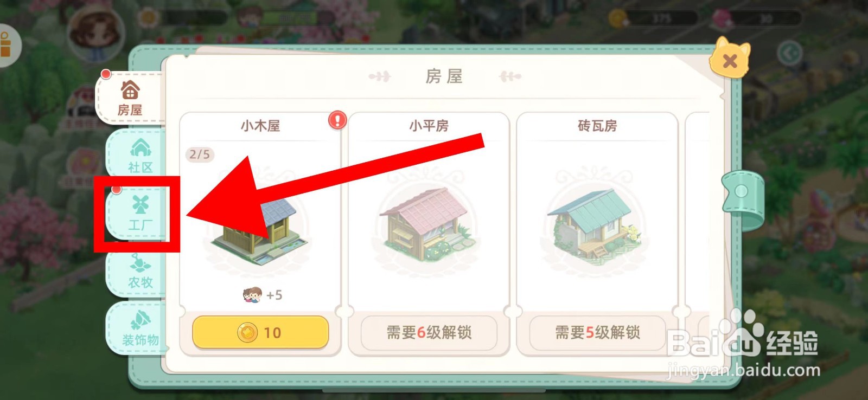Tap the residents +5 population icon
The image size is (868, 400).
pos(252,295)
